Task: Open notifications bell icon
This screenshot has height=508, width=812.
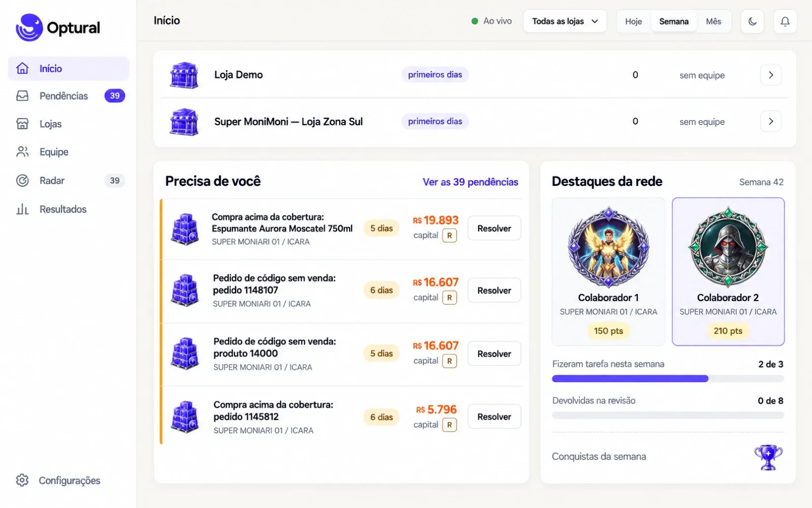Action: point(785,21)
